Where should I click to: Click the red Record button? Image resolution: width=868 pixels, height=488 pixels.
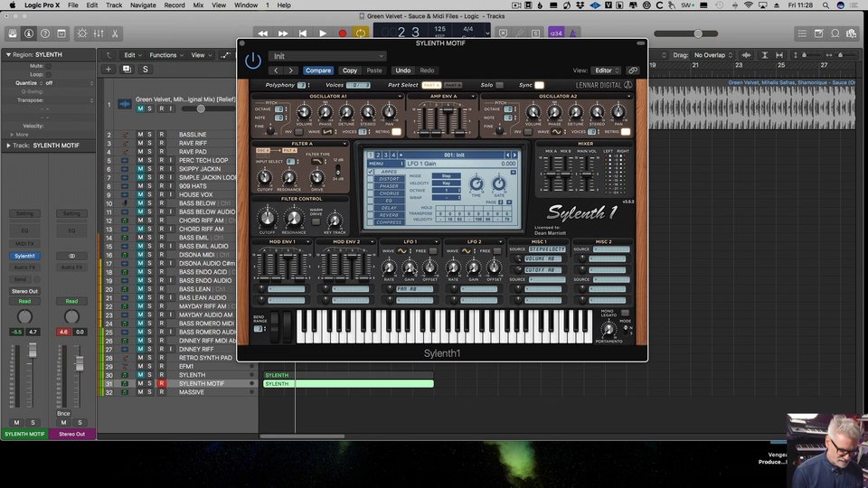coord(343,33)
